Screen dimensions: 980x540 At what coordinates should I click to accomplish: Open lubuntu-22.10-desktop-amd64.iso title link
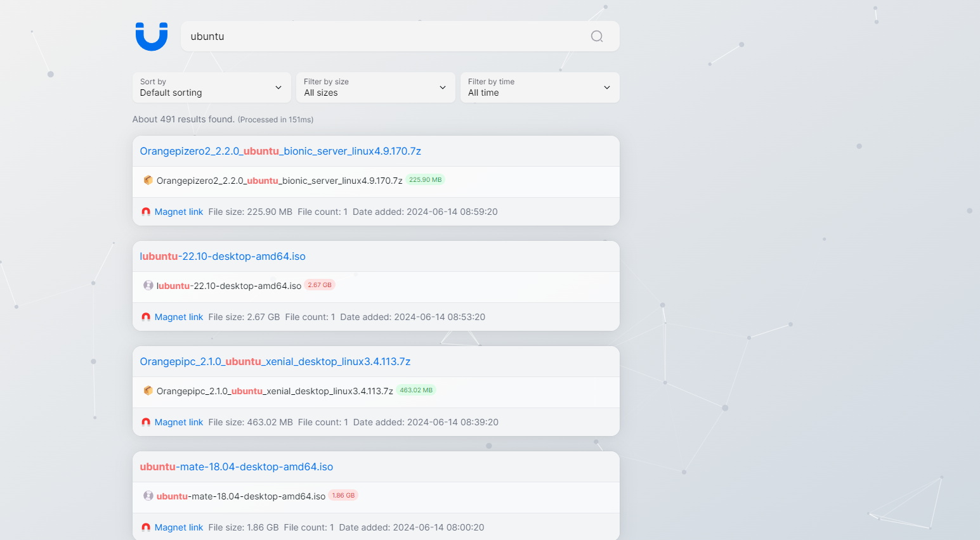point(223,256)
